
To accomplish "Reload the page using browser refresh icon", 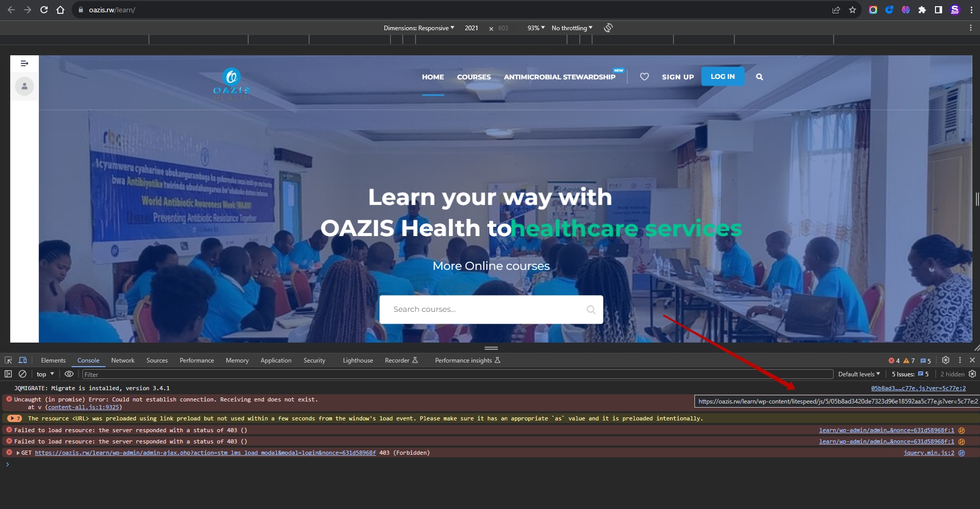I will coord(44,10).
